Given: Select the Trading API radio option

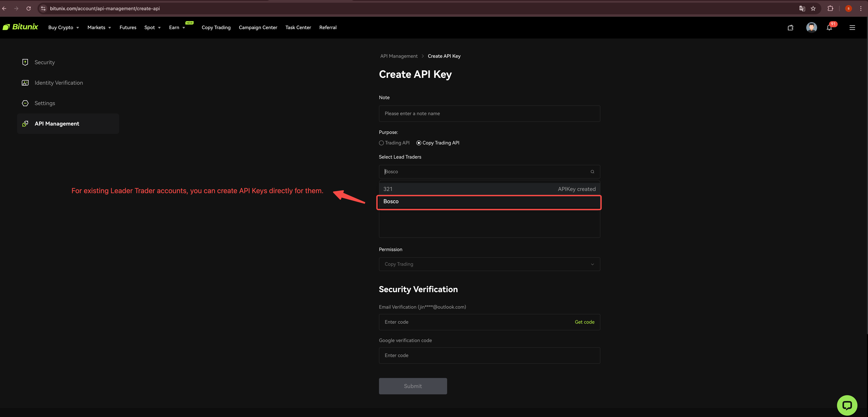Looking at the screenshot, I should pos(381,143).
